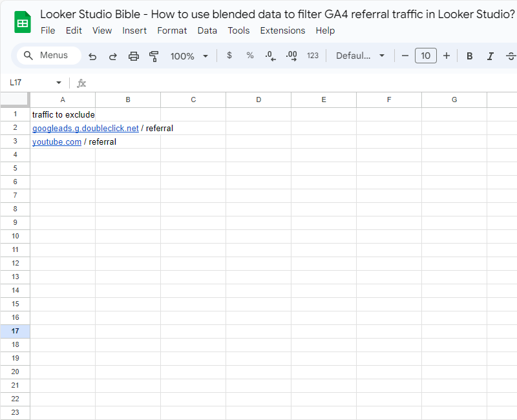The height and width of the screenshot is (420, 517).
Task: Follow the youtube.com link
Action: pyautogui.click(x=57, y=142)
